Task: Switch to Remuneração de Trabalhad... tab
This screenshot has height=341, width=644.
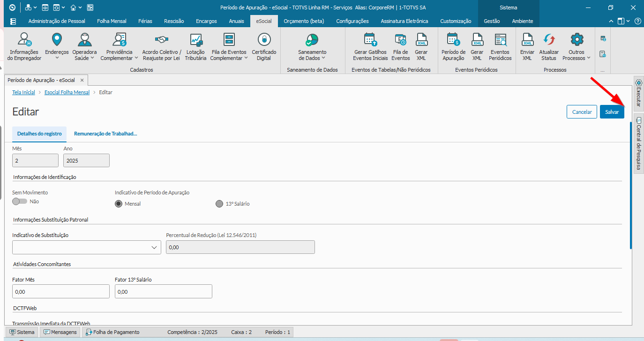Action: pos(105,133)
